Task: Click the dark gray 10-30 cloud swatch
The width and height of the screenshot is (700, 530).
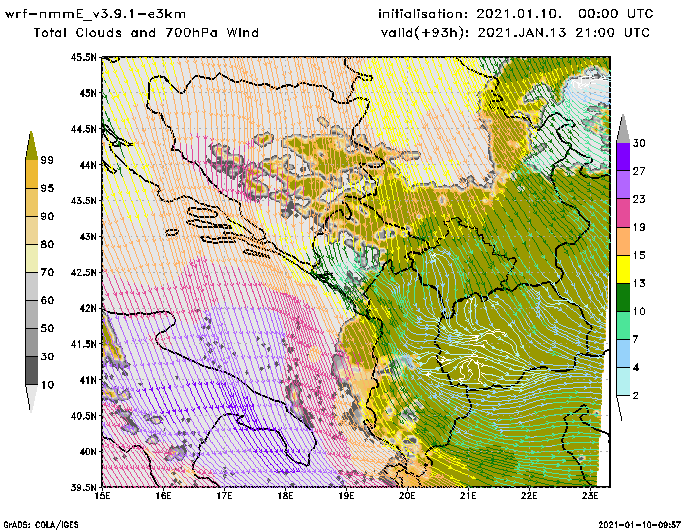Action: click(x=32, y=371)
